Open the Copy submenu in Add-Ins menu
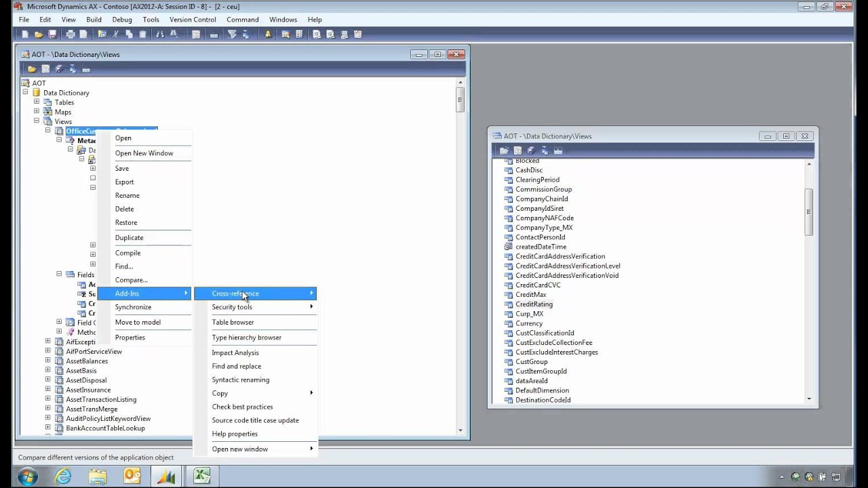868x488 pixels. 255,393
